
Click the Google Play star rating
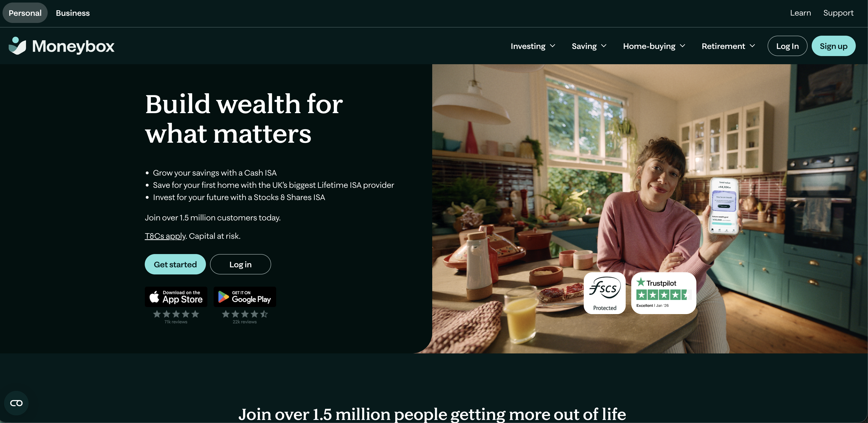[x=245, y=314]
